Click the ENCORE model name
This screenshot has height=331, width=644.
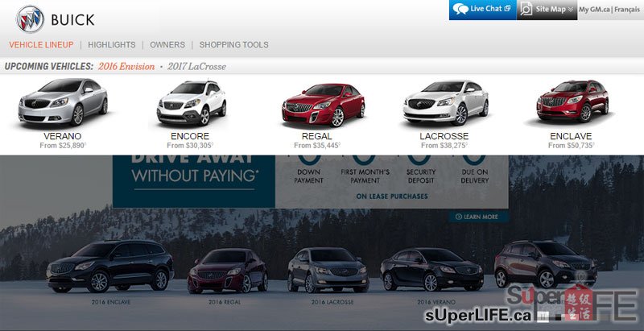coord(190,136)
